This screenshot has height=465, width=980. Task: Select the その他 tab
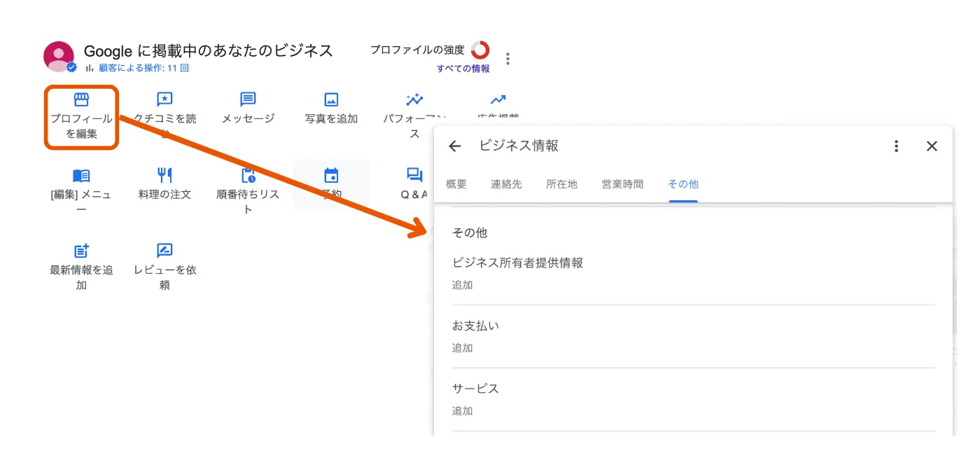tap(683, 184)
